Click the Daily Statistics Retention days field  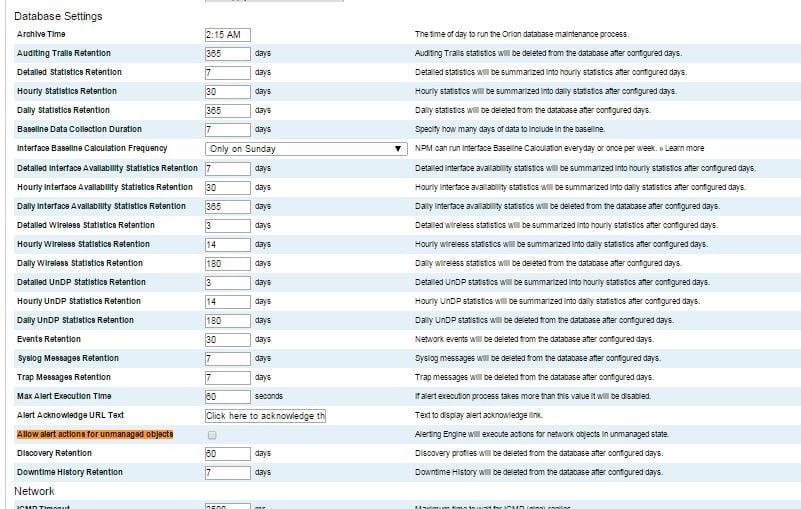coord(228,110)
